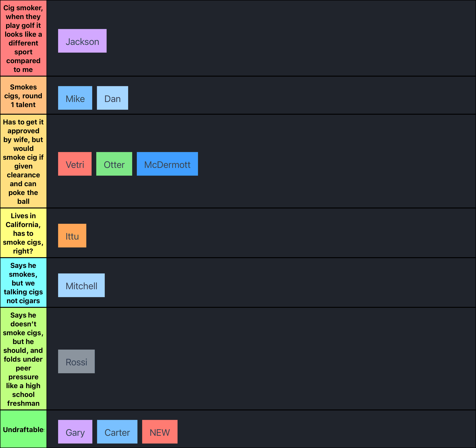
Task: Select the red Vetri tile
Action: coord(75,164)
